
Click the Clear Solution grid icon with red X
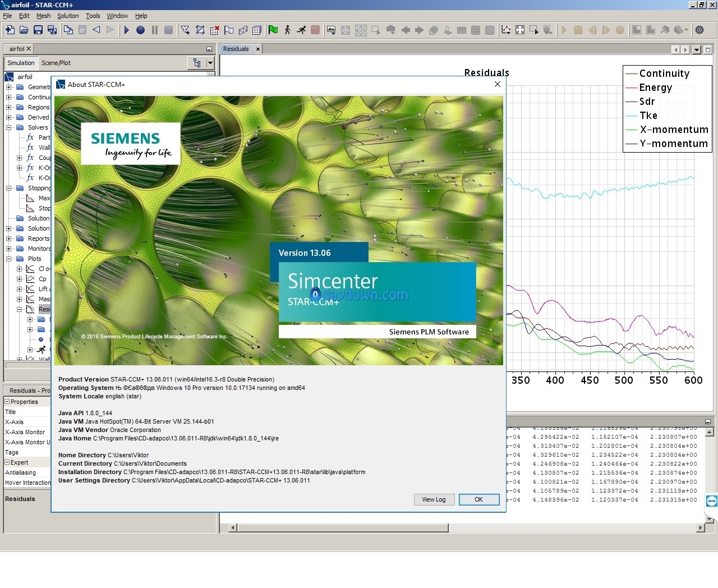[x=215, y=30]
